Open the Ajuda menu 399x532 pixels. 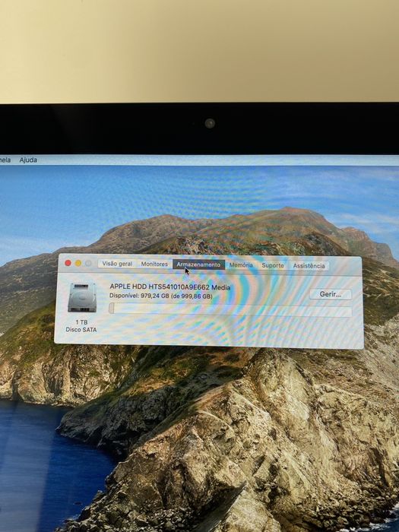[28, 160]
